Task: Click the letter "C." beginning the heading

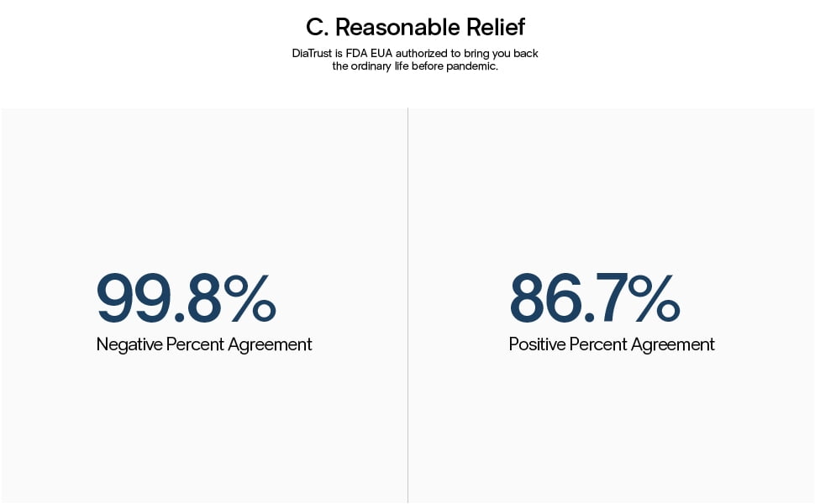Action: point(317,27)
